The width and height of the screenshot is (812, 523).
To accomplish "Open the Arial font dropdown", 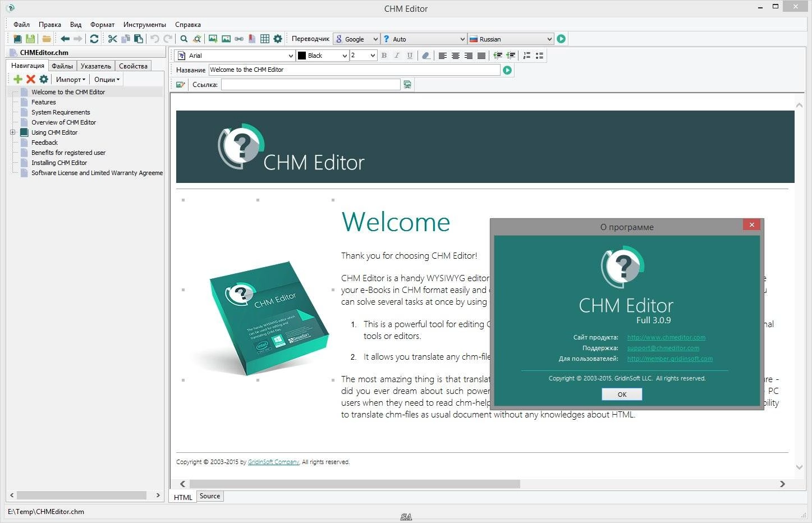I will 235,56.
